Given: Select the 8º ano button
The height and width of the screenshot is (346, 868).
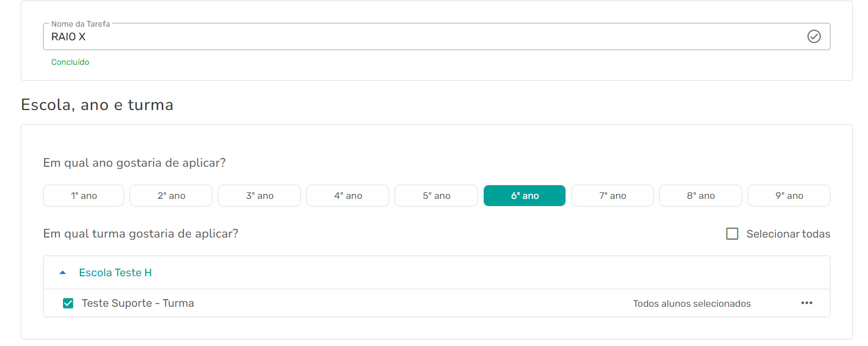Looking at the screenshot, I should coord(700,196).
